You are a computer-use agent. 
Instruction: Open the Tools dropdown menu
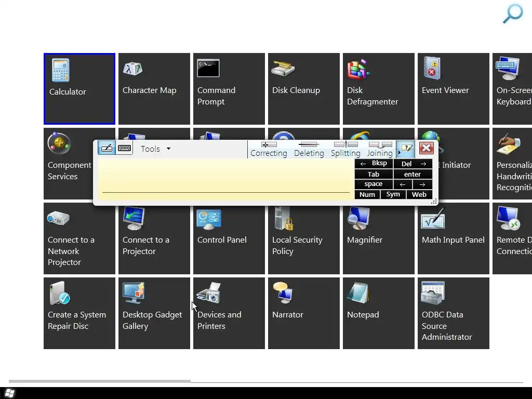pyautogui.click(x=155, y=149)
